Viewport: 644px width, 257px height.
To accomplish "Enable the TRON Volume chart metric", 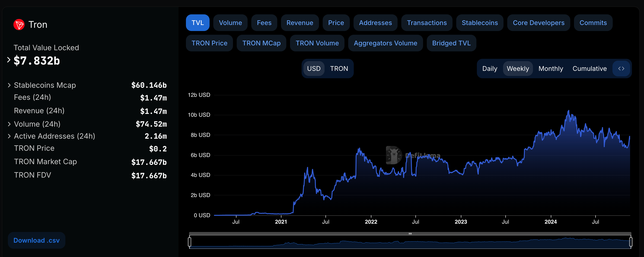I will point(317,43).
